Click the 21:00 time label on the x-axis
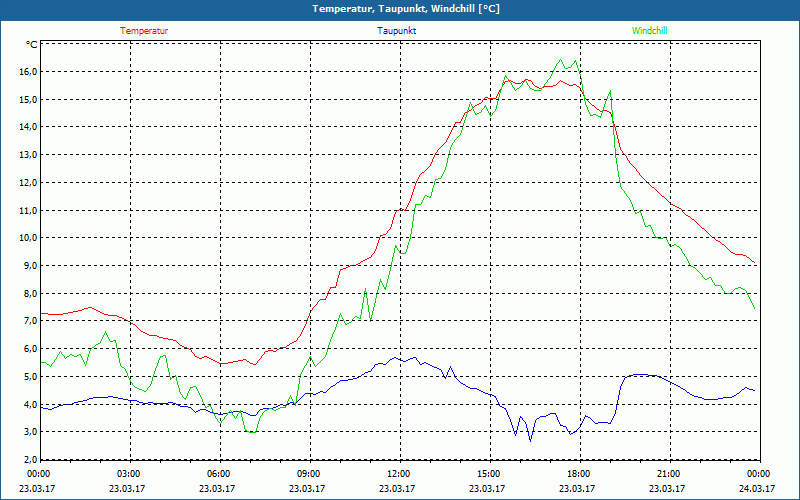 [x=667, y=474]
